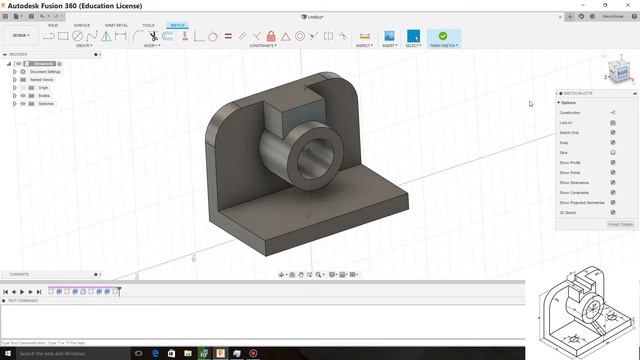The image size is (640, 360).
Task: Apply the Collinear constraint
Action: pyautogui.click(x=313, y=36)
